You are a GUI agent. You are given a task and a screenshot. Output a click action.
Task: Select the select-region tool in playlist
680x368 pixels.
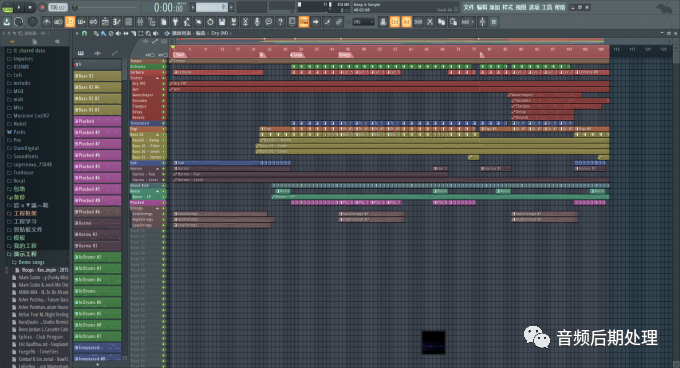(141, 33)
